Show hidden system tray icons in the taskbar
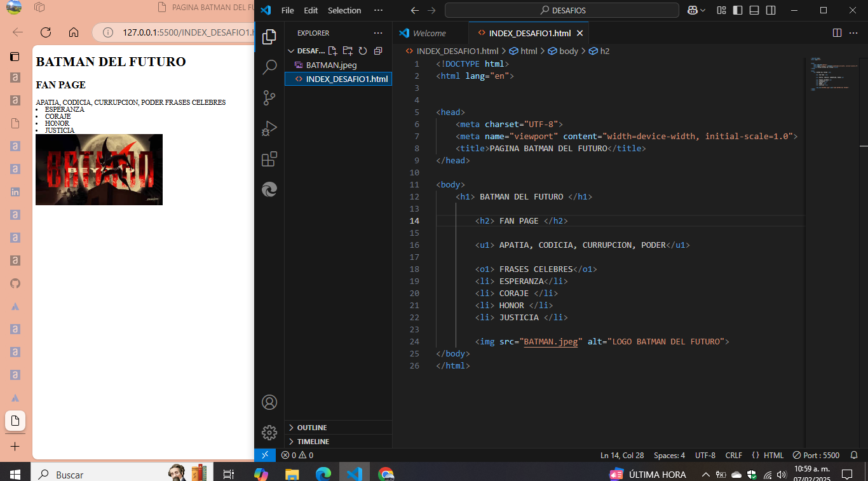Screen dimensions: 868x481 click(705, 475)
